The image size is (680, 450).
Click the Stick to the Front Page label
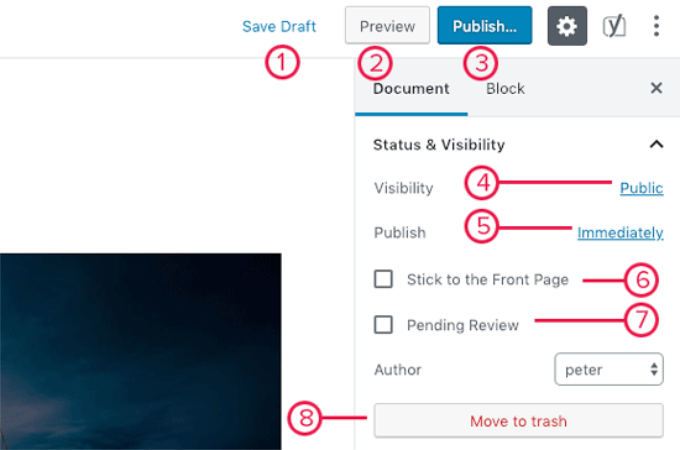click(487, 279)
